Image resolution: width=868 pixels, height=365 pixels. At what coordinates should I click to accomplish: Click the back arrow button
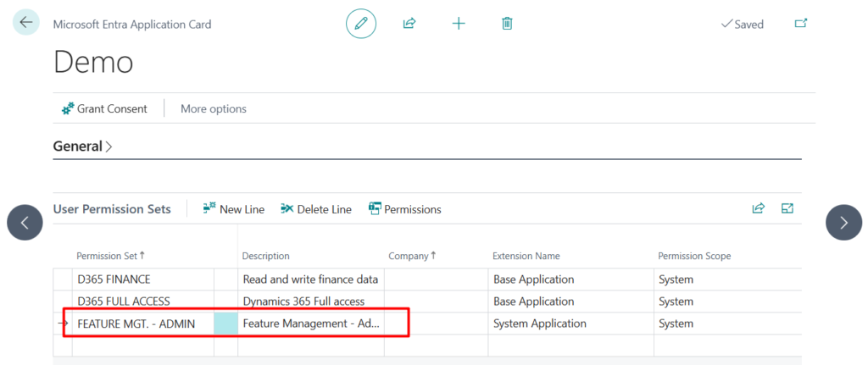point(26,23)
